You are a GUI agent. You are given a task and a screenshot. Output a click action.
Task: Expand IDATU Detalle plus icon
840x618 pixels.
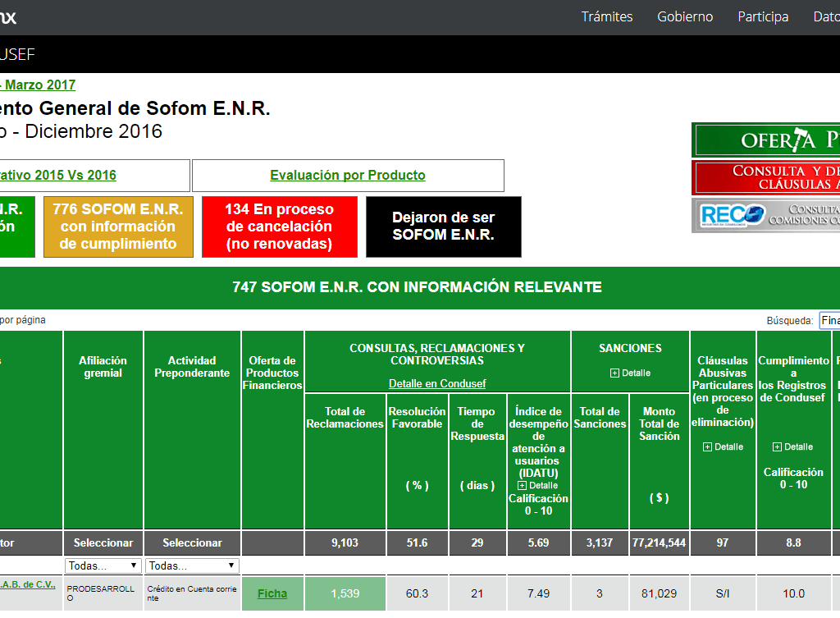click(x=522, y=486)
